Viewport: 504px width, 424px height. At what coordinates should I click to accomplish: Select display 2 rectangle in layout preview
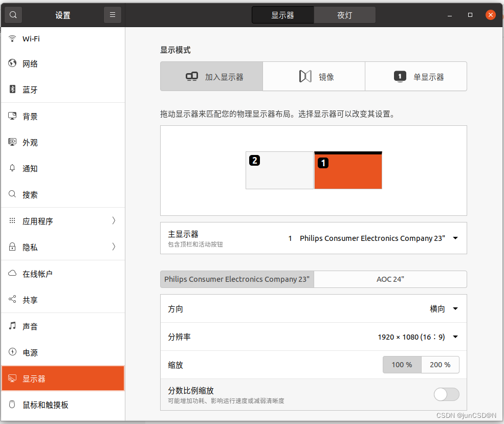(279, 170)
